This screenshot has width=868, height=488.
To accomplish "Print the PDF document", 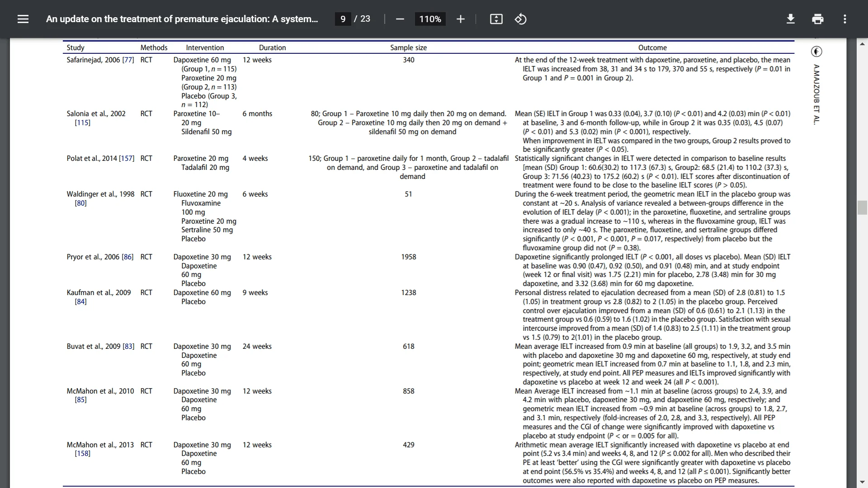I will pyautogui.click(x=817, y=19).
